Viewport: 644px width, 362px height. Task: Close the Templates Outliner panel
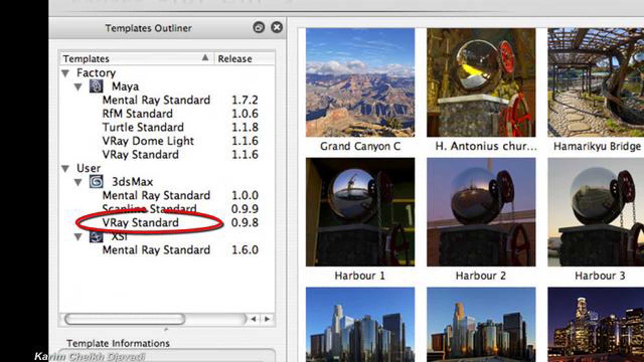[x=277, y=27]
